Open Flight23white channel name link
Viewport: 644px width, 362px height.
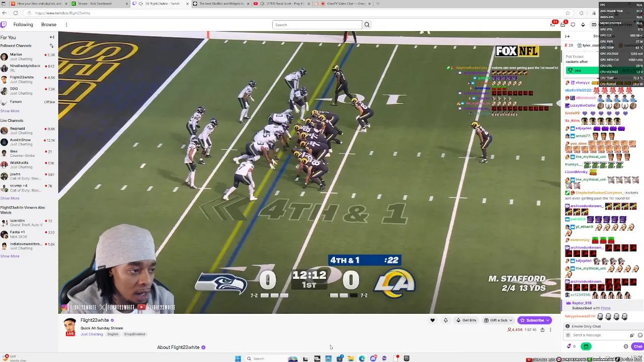coord(95,320)
